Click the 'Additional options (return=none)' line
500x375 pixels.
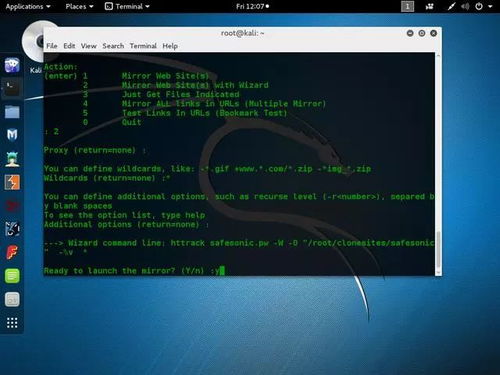coord(127,224)
